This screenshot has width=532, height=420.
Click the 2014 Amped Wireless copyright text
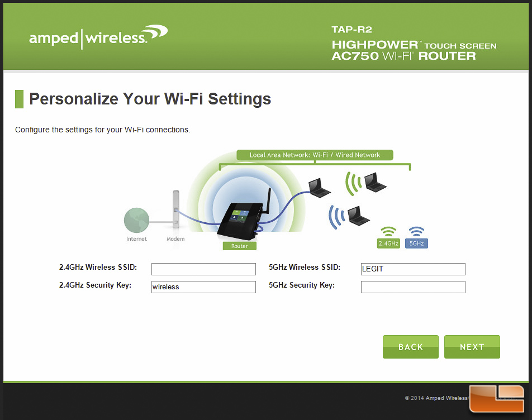pos(436,398)
